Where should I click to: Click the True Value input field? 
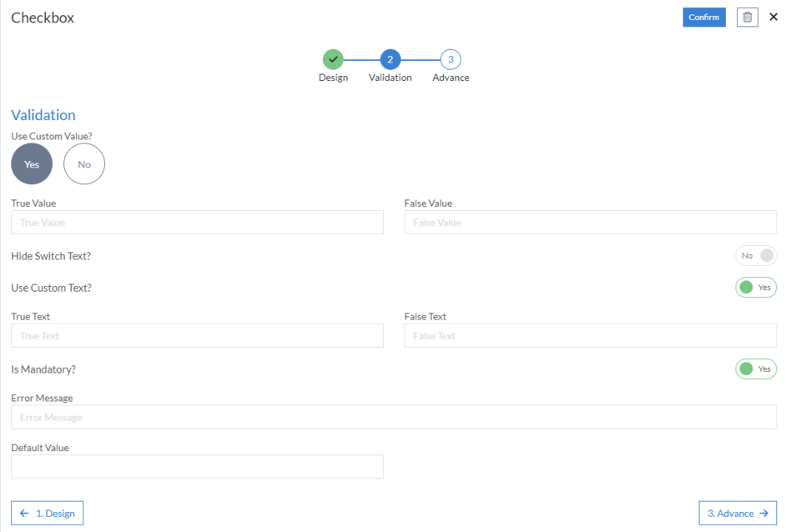pos(196,222)
